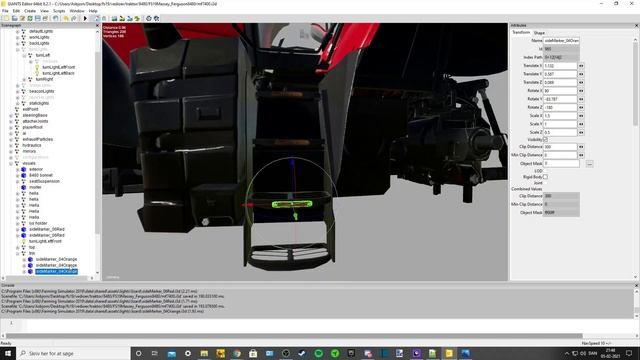640x360 pixels.
Task: Select the seatSuspension tree item
Action: coord(44,181)
